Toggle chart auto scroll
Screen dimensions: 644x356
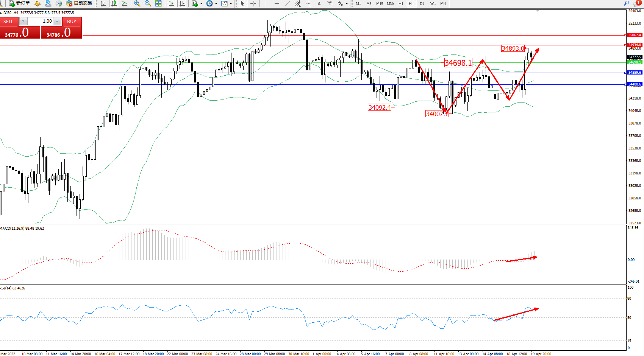tap(172, 3)
